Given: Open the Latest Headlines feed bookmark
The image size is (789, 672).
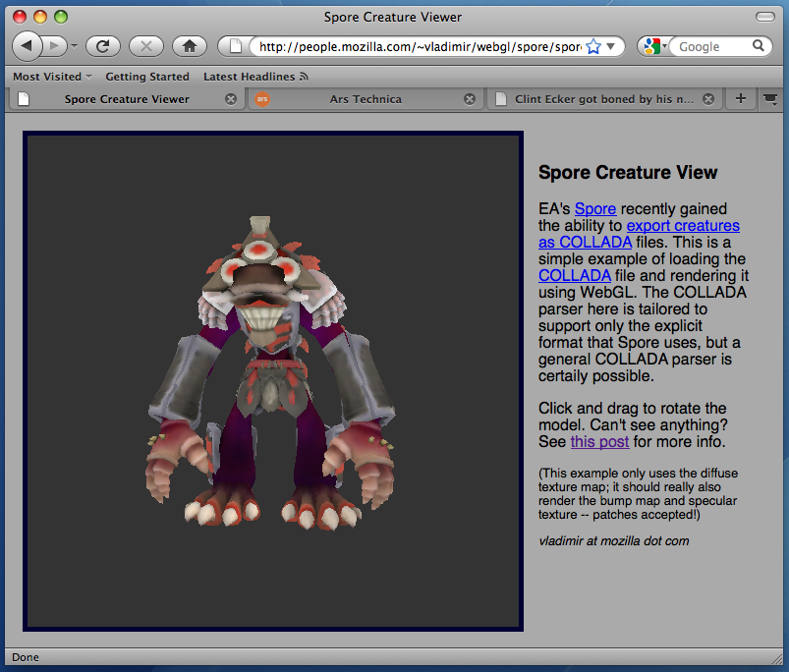Looking at the screenshot, I should point(255,77).
